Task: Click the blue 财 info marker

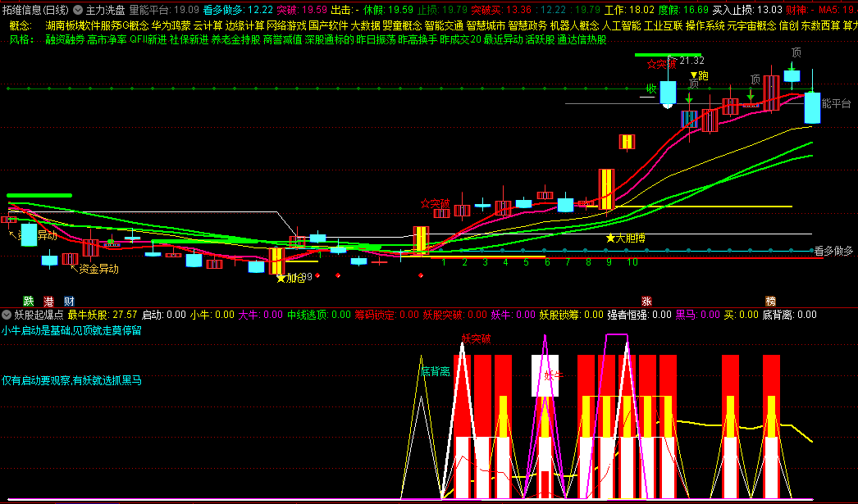Action: (x=69, y=301)
